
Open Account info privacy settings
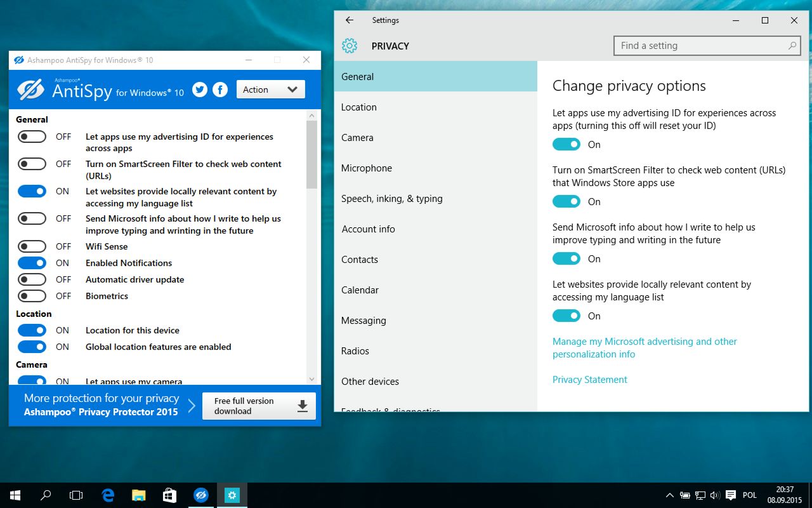[436, 229]
